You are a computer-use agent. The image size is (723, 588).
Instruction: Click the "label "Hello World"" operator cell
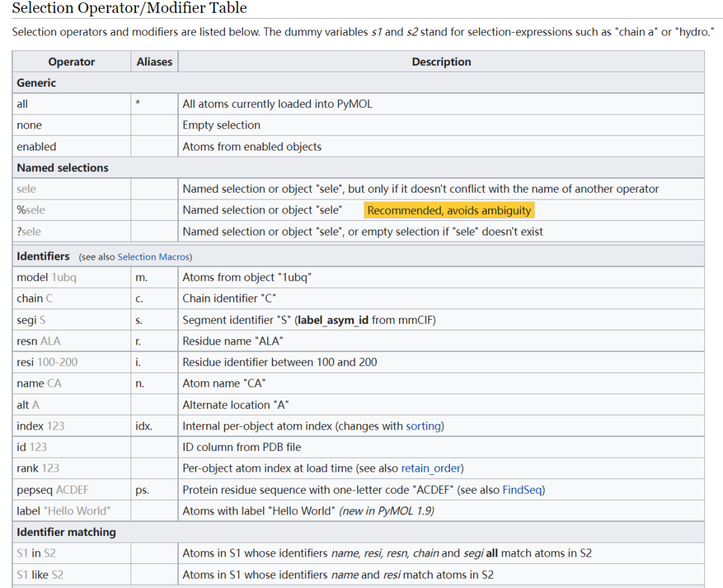click(x=64, y=511)
